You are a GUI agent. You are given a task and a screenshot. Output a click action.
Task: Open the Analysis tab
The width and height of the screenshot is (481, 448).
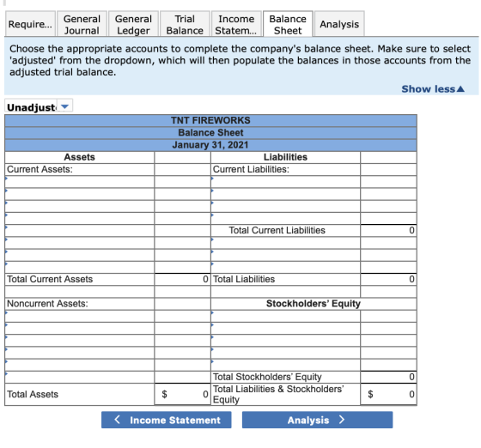[x=339, y=24]
